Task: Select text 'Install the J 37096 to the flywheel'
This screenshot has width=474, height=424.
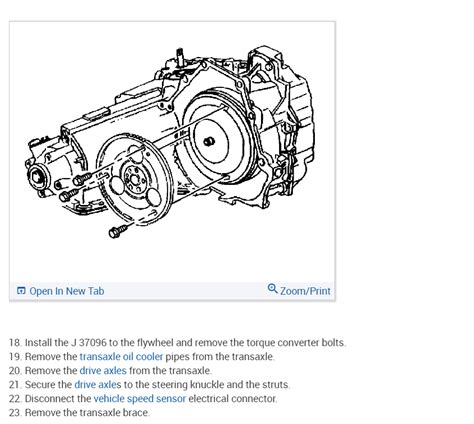Action: pos(99,343)
